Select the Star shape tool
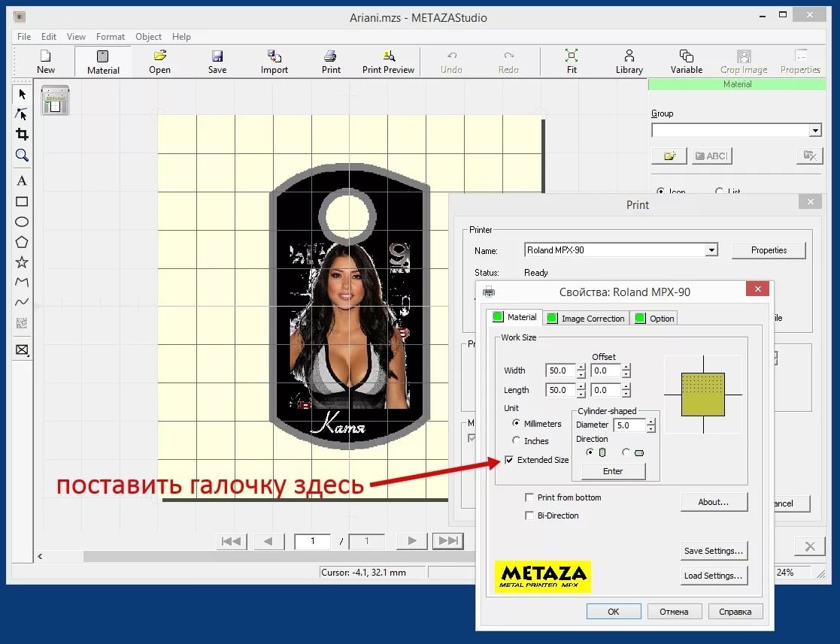 coord(22,262)
